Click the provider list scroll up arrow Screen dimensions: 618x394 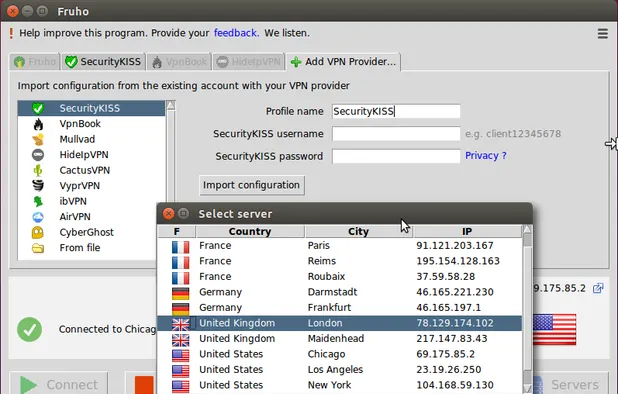(x=171, y=105)
